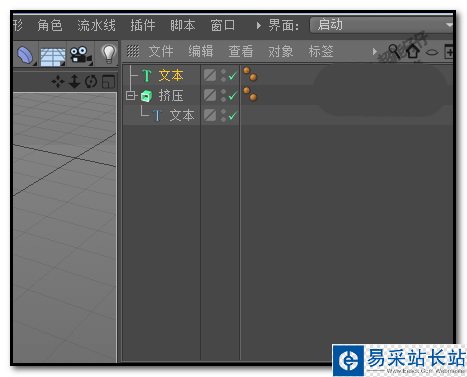This screenshot has height=377, width=467.
Task: Select the top-level 文本 object name
Action: 171,76
